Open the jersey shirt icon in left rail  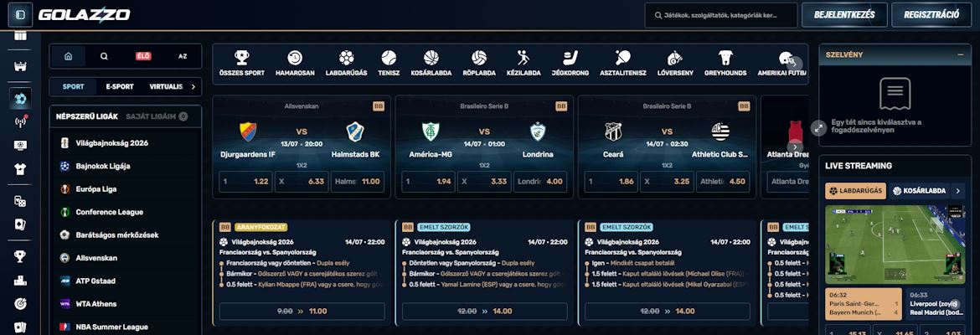click(x=20, y=168)
